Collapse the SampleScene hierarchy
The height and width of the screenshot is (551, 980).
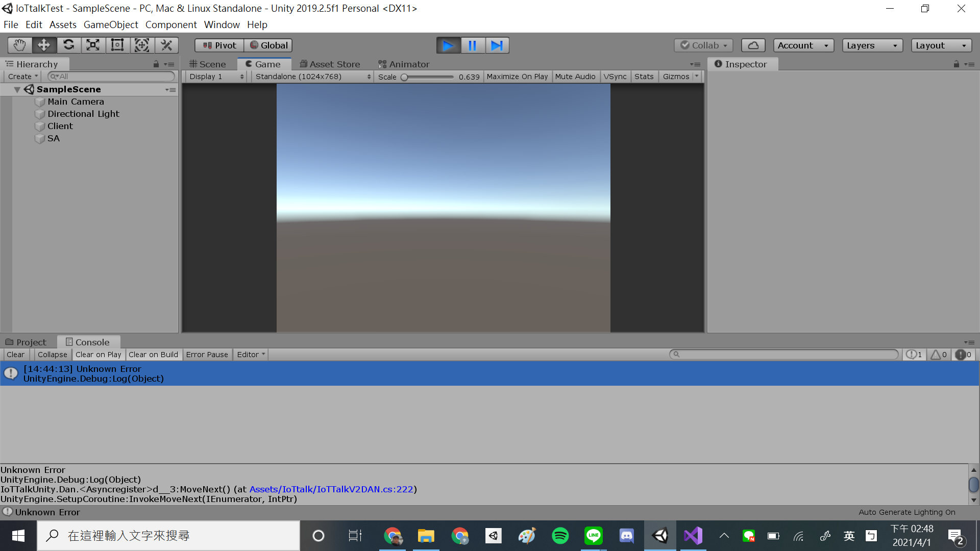[x=17, y=89]
